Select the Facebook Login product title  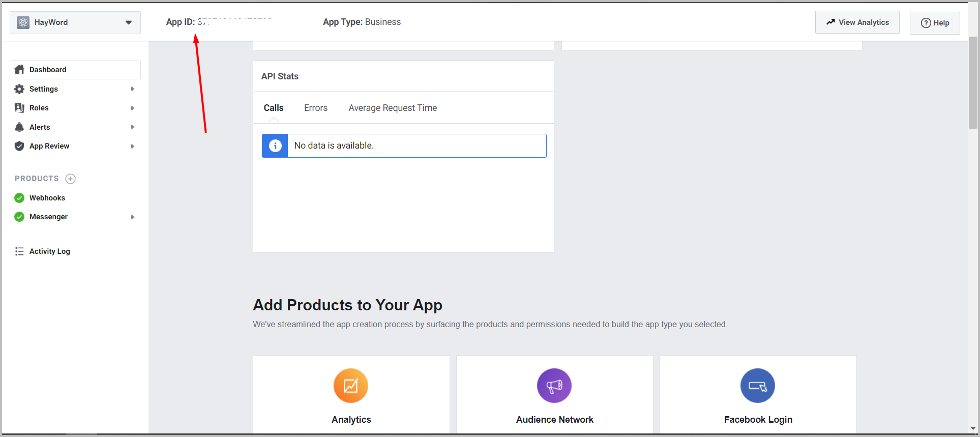click(758, 420)
